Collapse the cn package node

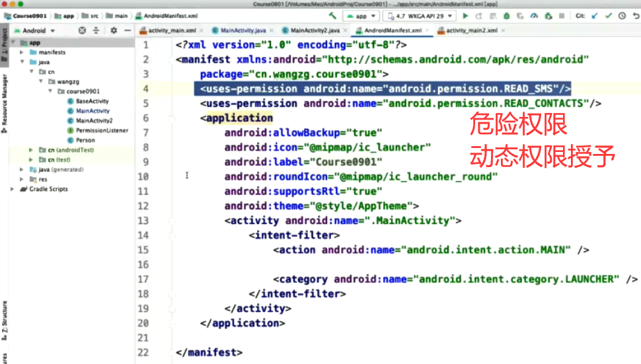point(32,72)
